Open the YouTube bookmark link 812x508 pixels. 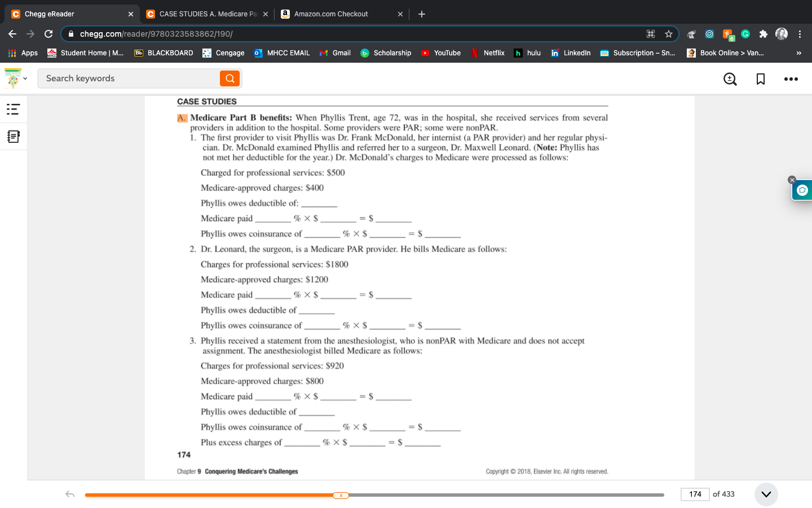[x=441, y=52]
